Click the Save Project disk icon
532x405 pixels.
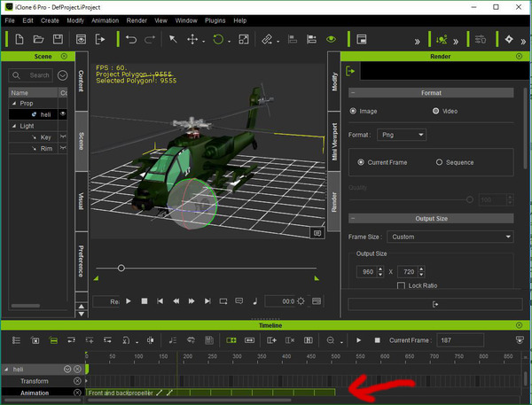(x=58, y=39)
